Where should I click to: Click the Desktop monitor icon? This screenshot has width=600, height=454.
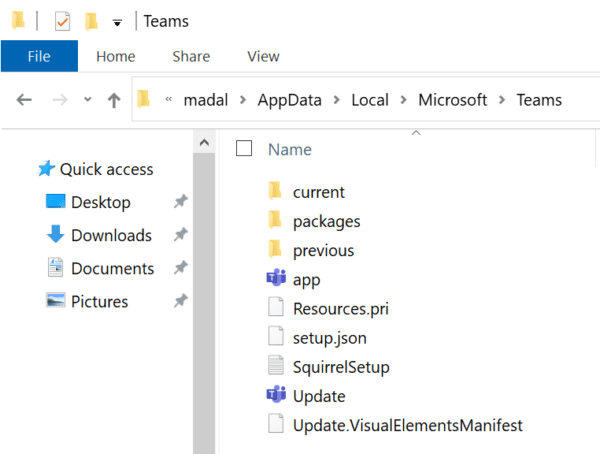click(x=55, y=201)
